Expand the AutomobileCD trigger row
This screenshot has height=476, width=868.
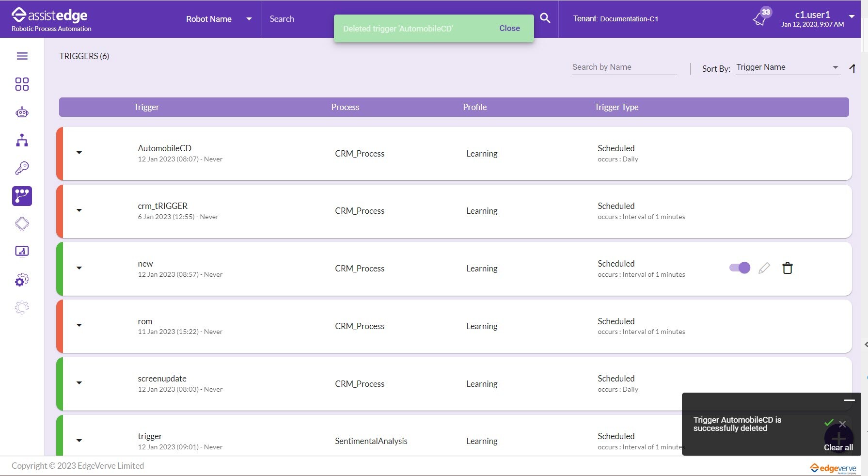pos(79,153)
